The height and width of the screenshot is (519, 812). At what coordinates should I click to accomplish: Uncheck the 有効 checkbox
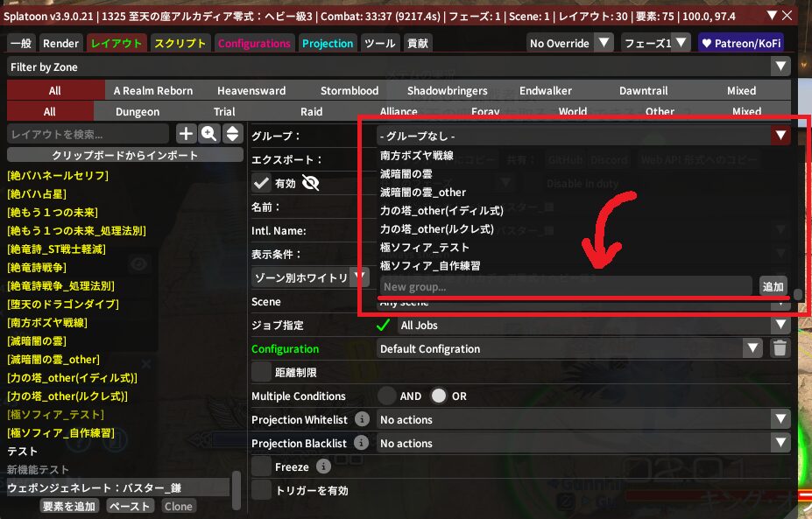tap(261, 183)
